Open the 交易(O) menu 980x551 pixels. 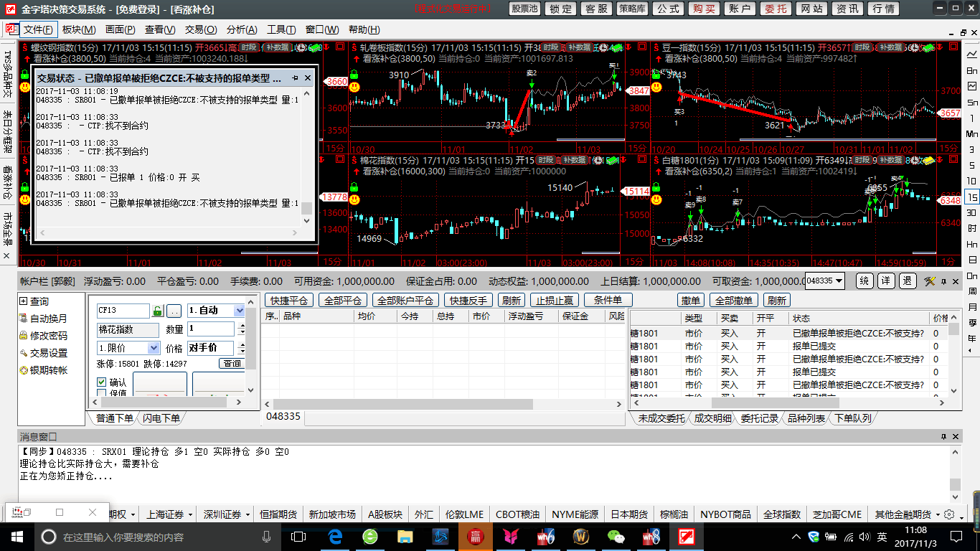pos(200,29)
